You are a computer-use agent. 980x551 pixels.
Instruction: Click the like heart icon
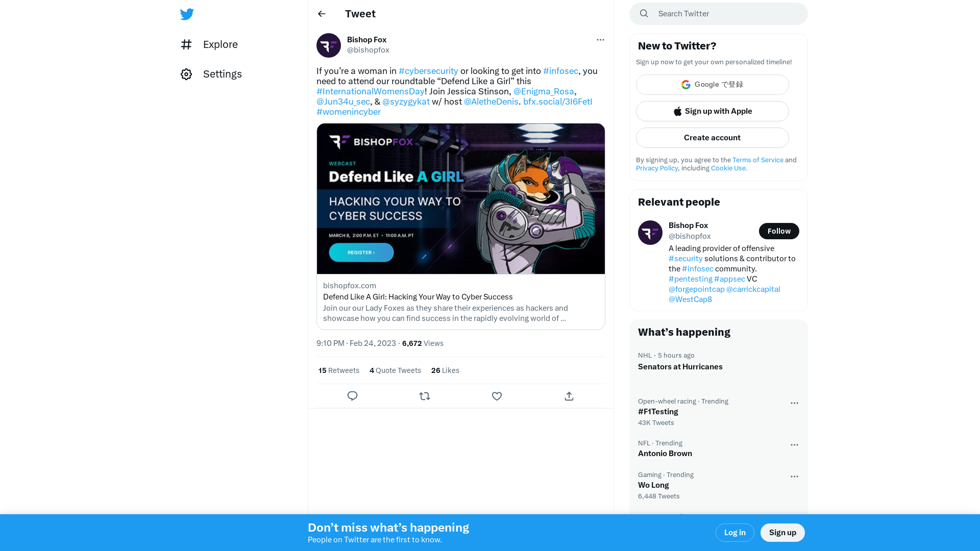[497, 395]
